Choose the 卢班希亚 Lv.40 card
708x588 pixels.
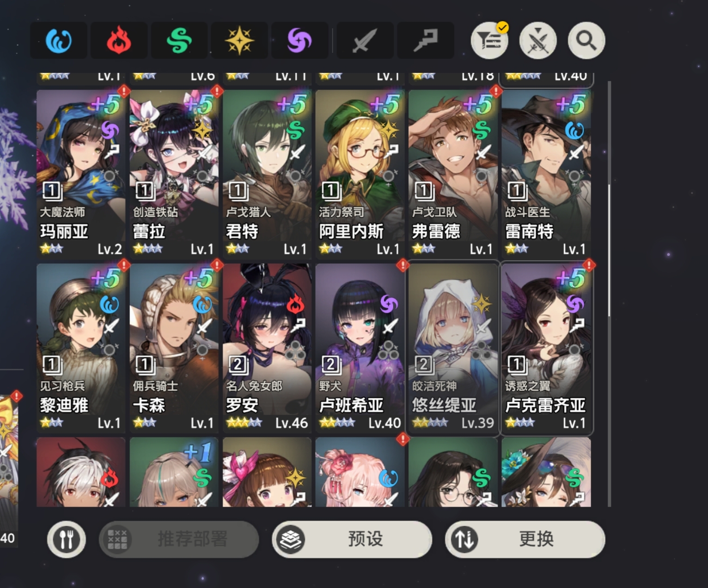[x=360, y=348]
